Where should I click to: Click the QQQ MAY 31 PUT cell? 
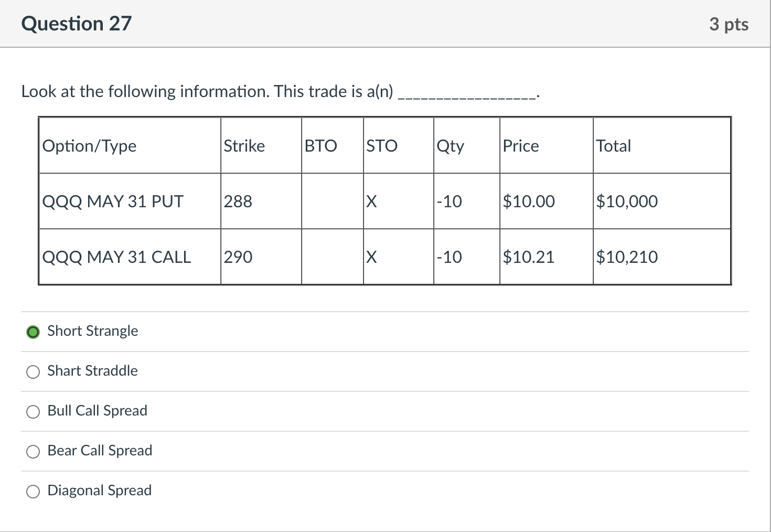point(113,201)
